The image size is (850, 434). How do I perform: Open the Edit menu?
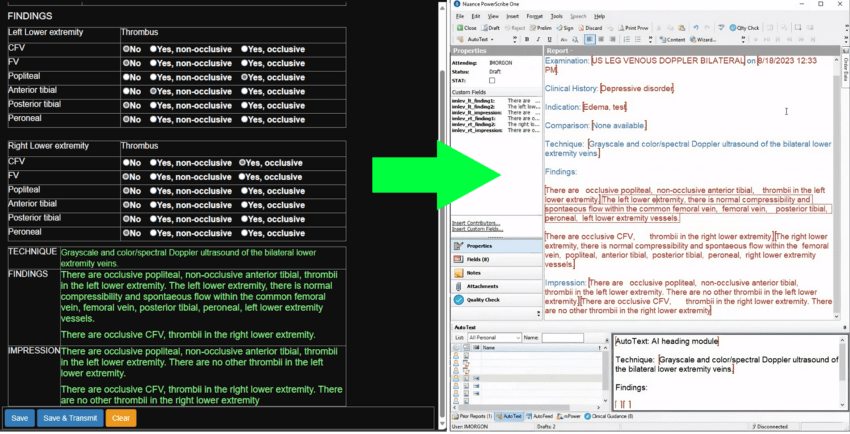475,16
